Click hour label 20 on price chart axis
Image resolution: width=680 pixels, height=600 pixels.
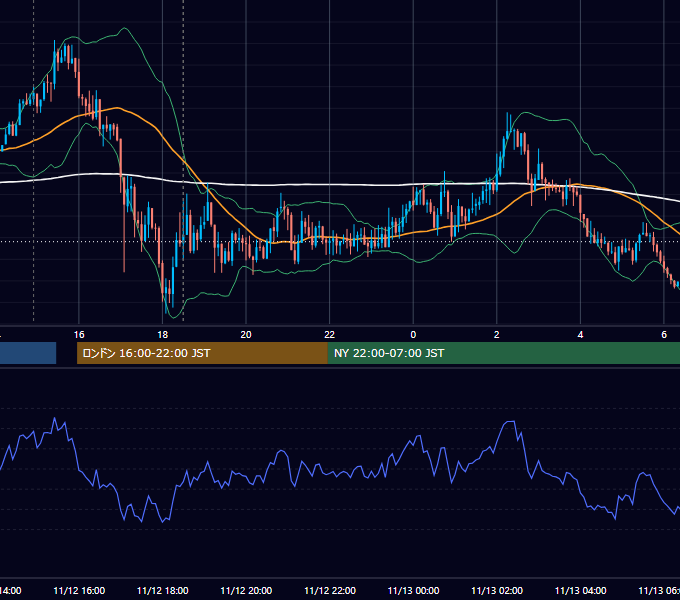246,335
